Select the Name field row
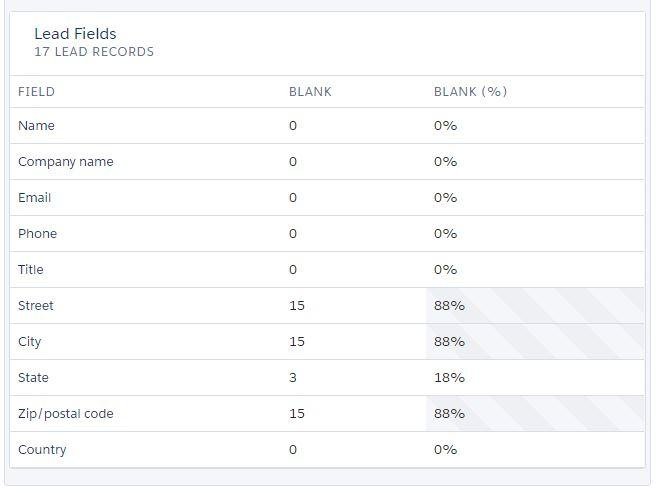The image size is (661, 493). coord(327,126)
